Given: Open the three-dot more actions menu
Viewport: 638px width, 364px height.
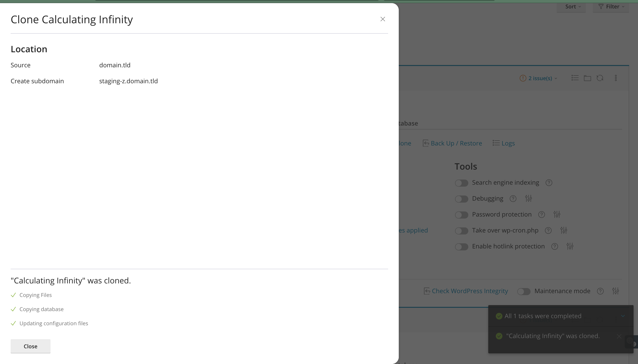Looking at the screenshot, I should click(x=616, y=78).
